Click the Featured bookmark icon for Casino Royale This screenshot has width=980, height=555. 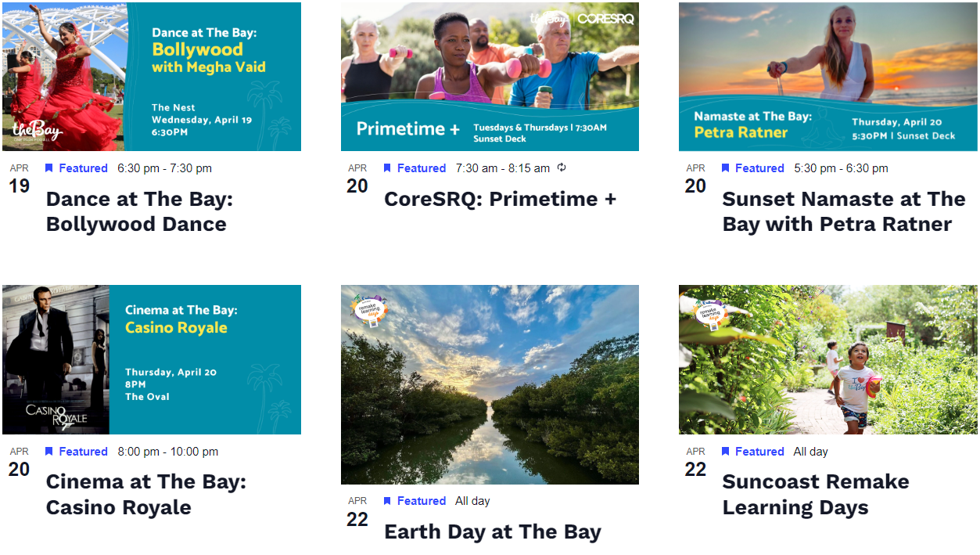[49, 452]
